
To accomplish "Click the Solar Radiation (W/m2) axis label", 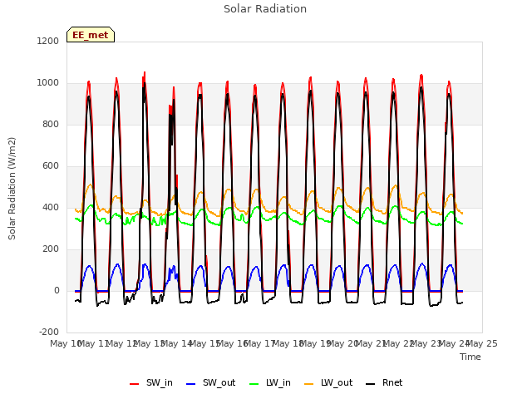I will pyautogui.click(x=12, y=189).
